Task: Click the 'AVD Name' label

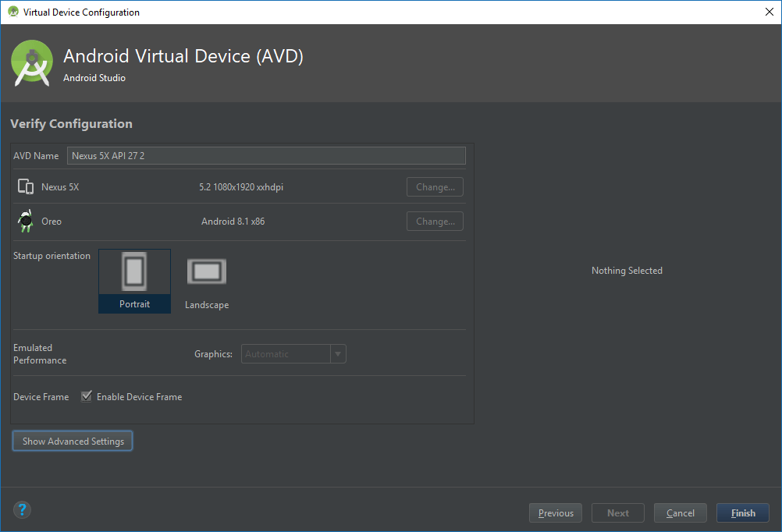Action: 36,155
